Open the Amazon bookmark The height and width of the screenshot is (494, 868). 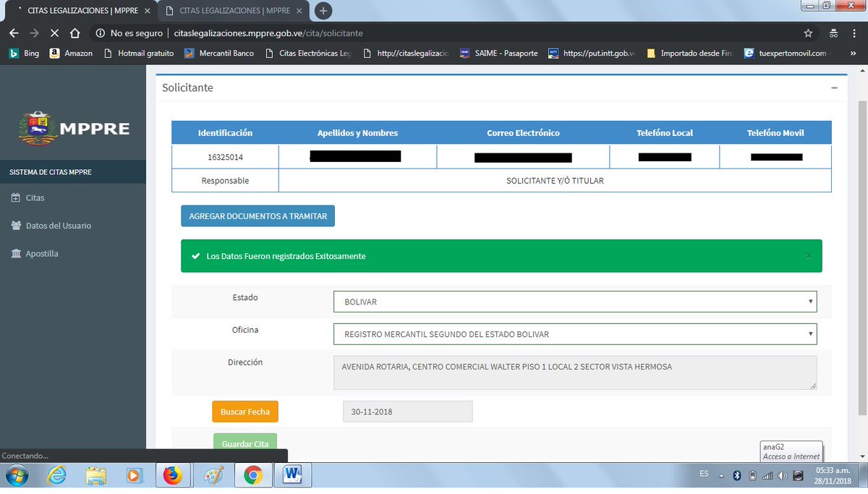pos(71,53)
